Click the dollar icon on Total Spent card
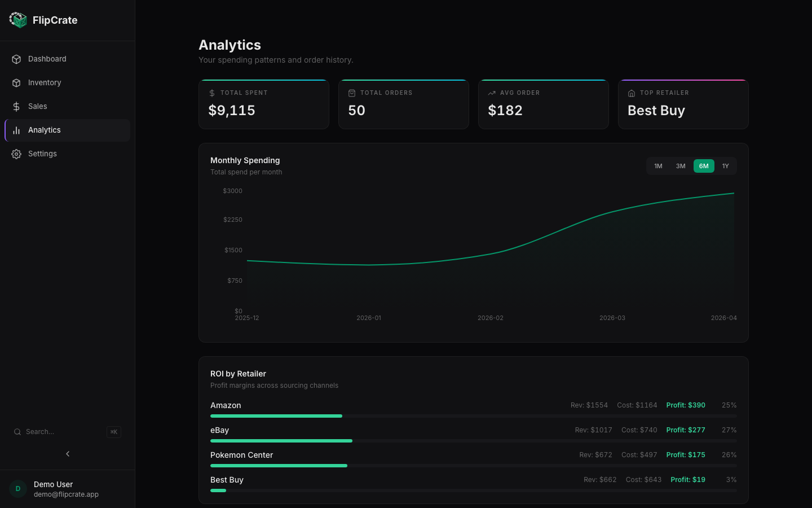This screenshot has height=508, width=812. [212, 93]
